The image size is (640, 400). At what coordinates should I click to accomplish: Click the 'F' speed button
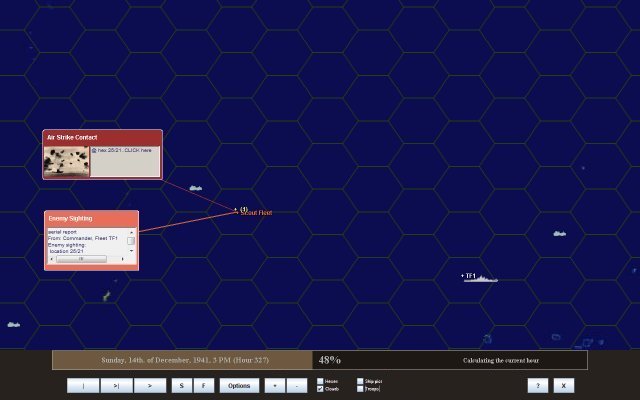[x=203, y=385]
